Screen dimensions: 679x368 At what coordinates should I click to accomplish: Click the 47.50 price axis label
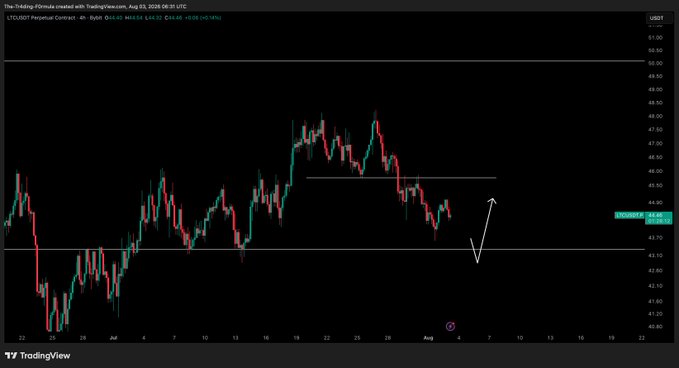[x=655, y=129]
